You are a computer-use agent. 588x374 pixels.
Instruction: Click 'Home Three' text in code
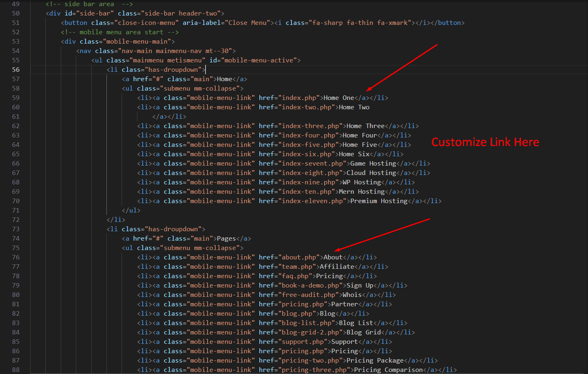pos(365,126)
